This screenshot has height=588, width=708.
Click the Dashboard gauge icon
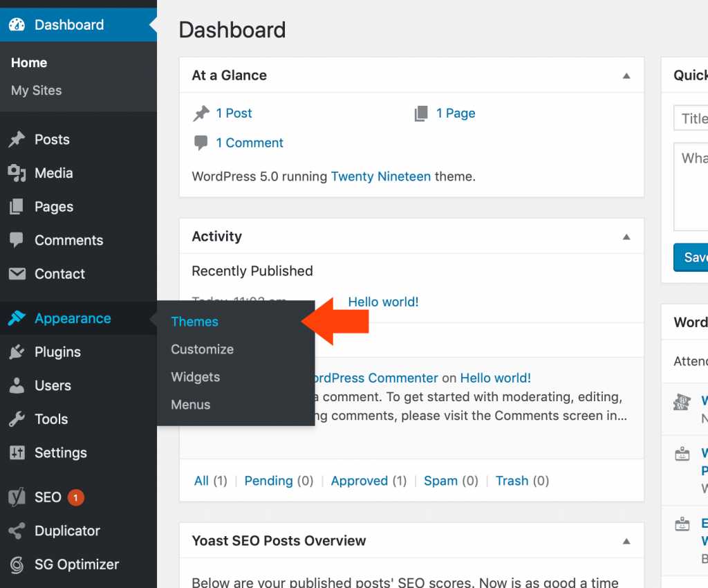point(17,24)
